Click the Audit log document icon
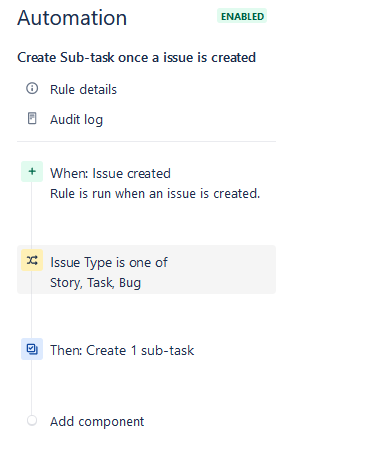This screenshot has height=463, width=382. (x=32, y=118)
